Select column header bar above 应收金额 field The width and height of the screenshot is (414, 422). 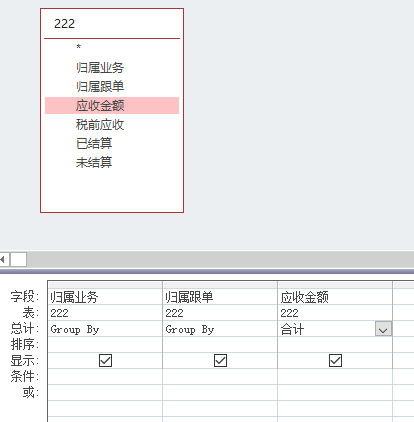click(335, 285)
